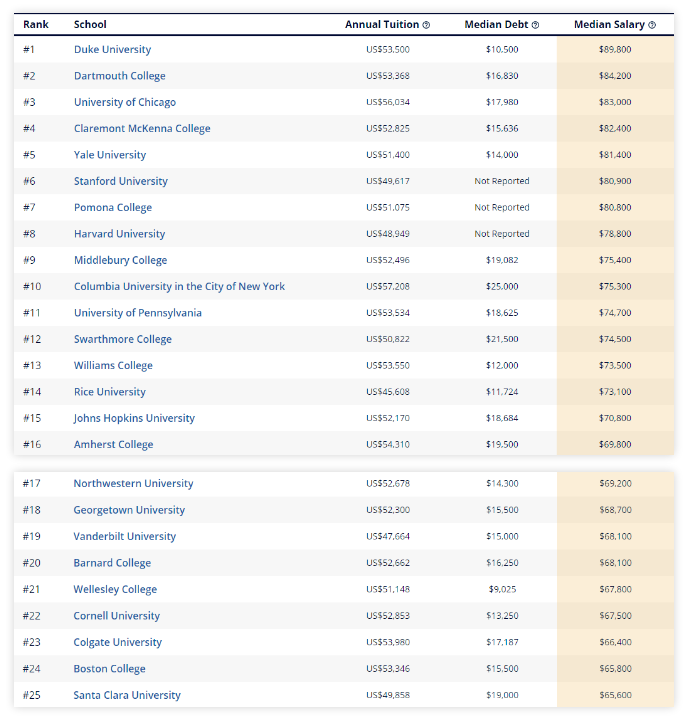Click the rank #25 cell
Viewport: 688px width, 718px height.
(x=32, y=695)
